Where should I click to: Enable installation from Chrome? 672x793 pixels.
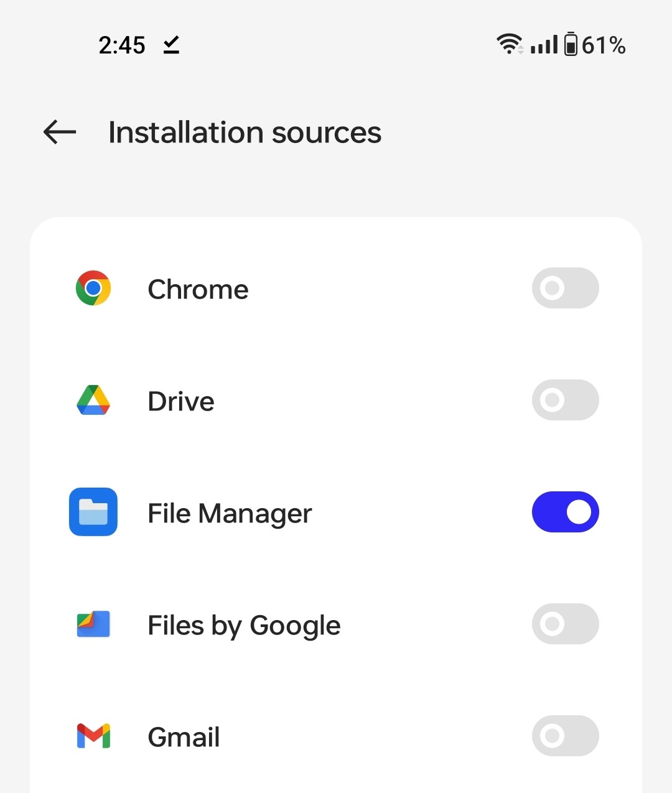pyautogui.click(x=565, y=288)
